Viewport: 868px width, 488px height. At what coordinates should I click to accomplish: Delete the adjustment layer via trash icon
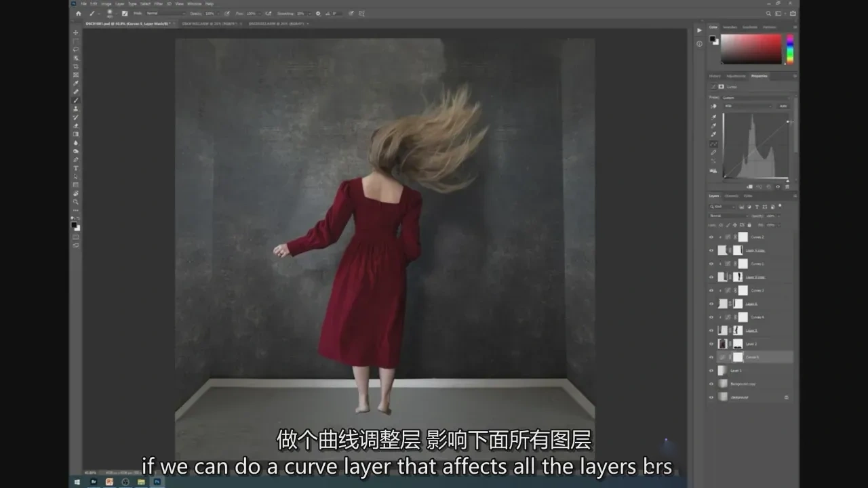click(x=787, y=186)
